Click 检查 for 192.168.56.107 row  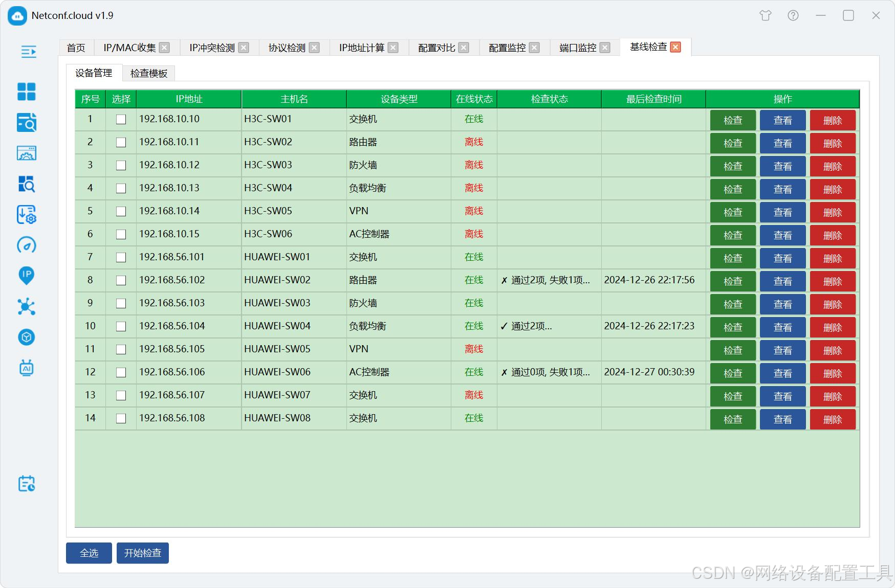tap(733, 396)
